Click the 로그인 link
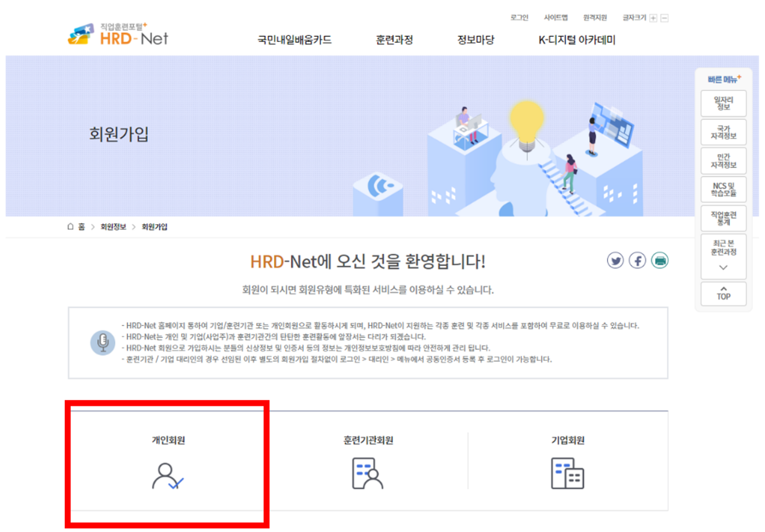The image size is (765, 532). click(x=519, y=18)
